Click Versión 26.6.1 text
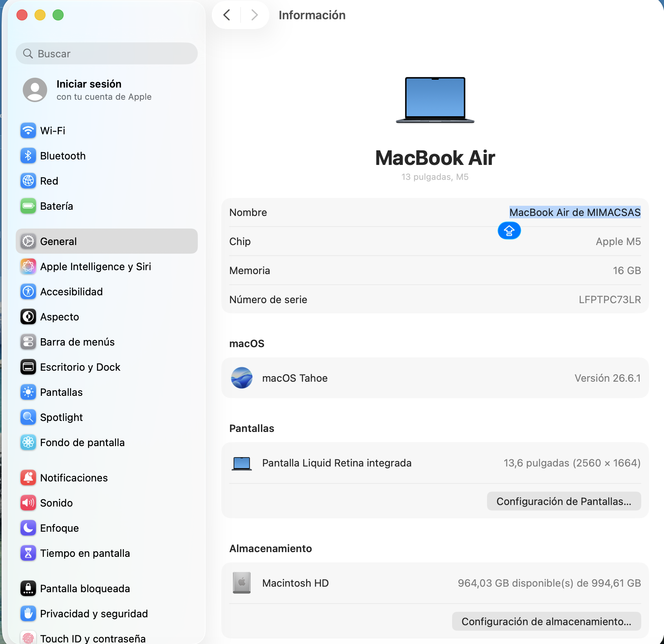Viewport: 664px width, 644px height. pos(607,378)
